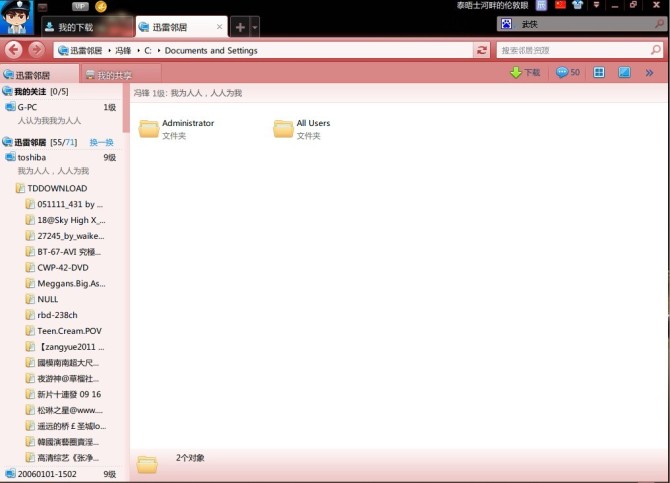
Task: Select the 20060101-1502 neighbor
Action: pyautogui.click(x=61, y=474)
